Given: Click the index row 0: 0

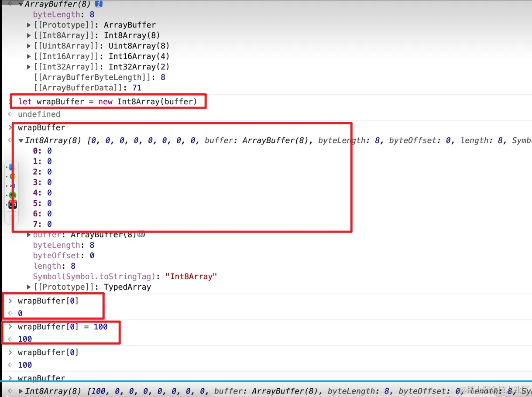Looking at the screenshot, I should click(42, 151).
